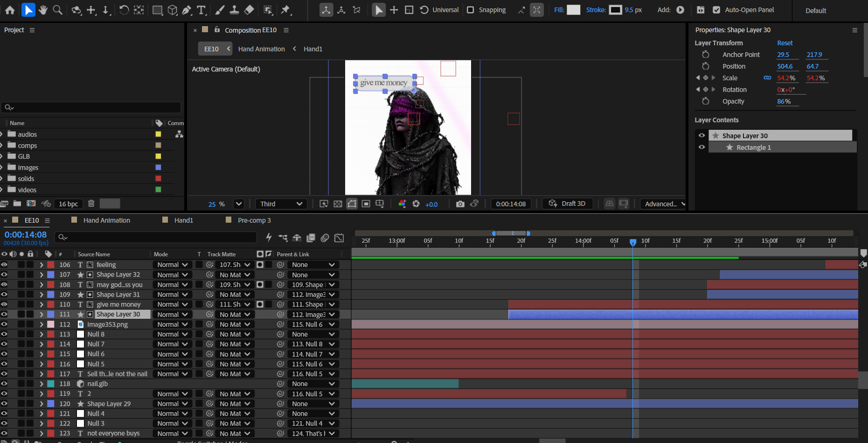Select the Zoom magnifier tool

click(x=58, y=10)
